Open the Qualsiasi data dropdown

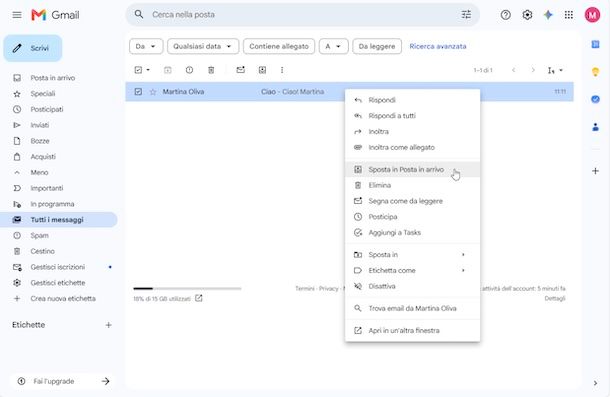click(x=203, y=46)
